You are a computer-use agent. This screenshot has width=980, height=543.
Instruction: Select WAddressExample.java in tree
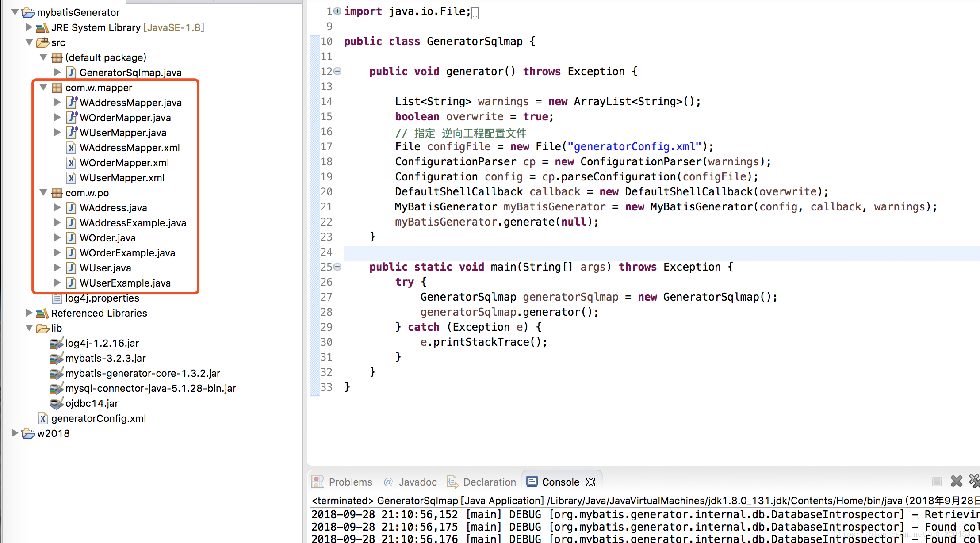click(133, 223)
